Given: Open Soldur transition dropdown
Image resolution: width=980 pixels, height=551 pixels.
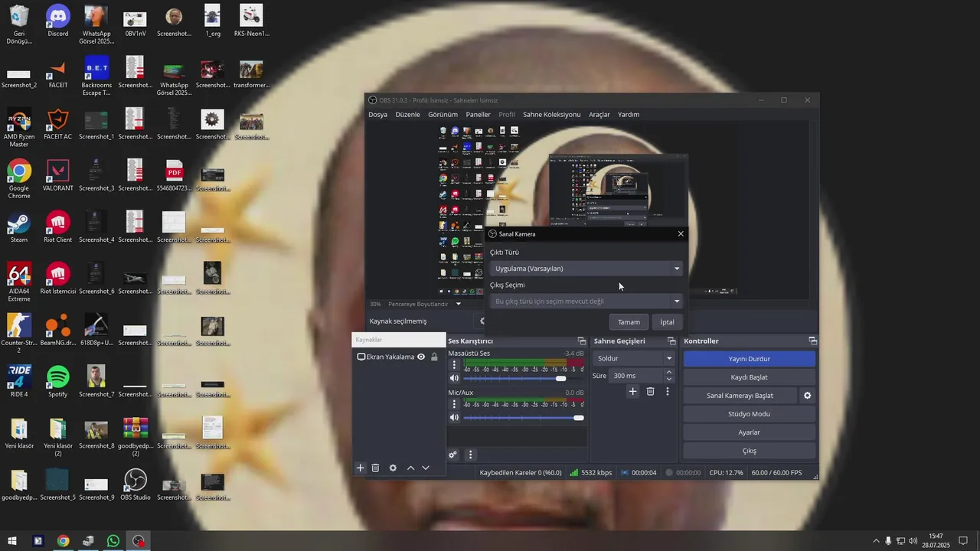Looking at the screenshot, I should point(635,358).
